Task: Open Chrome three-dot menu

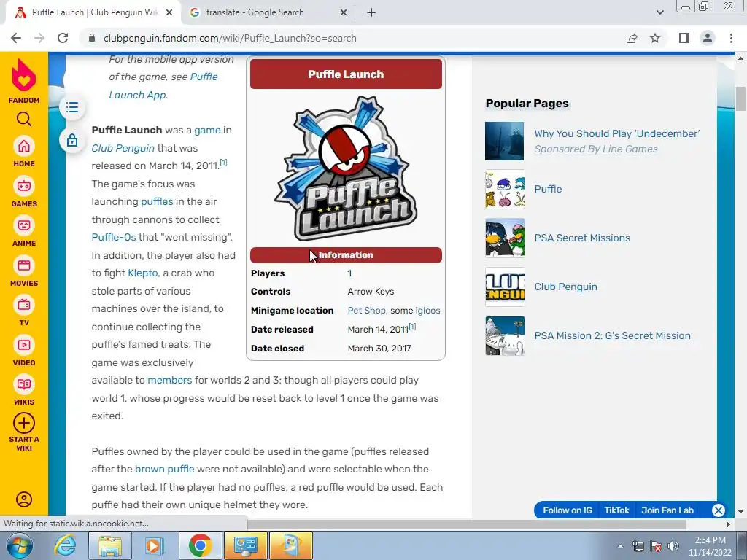Action: [x=731, y=38]
